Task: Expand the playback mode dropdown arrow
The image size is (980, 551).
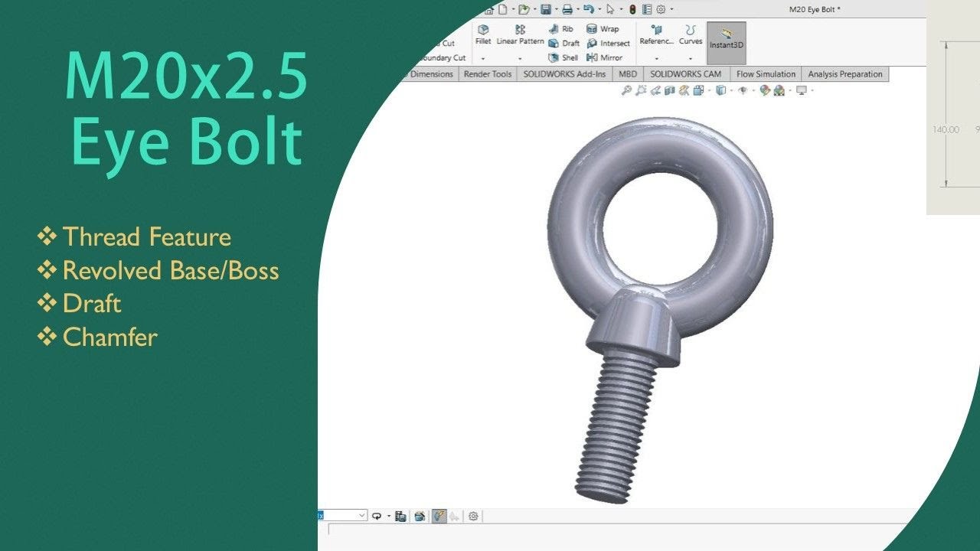Action: click(x=389, y=516)
